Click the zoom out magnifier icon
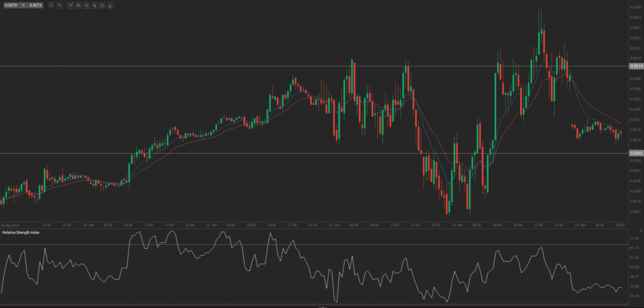 [x=50, y=5]
